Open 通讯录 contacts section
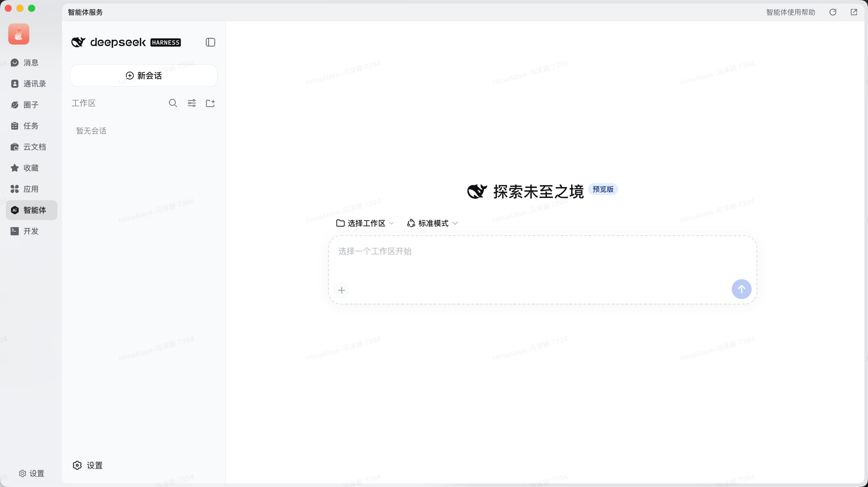 pos(31,84)
